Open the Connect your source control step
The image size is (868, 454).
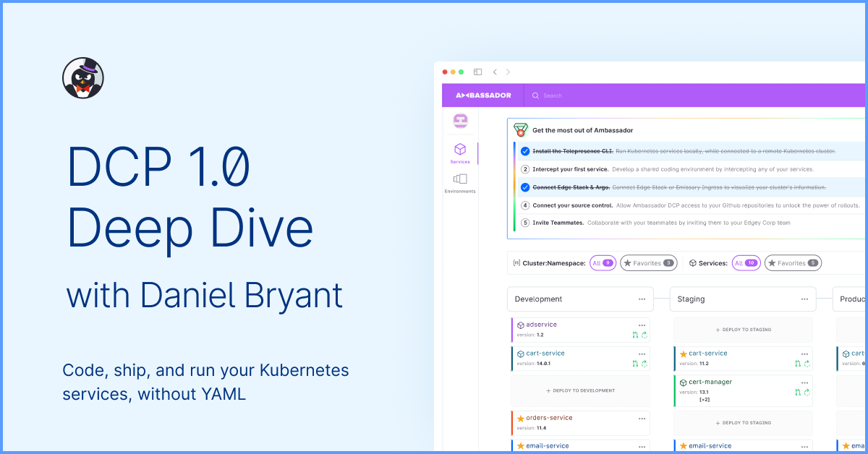coord(573,205)
